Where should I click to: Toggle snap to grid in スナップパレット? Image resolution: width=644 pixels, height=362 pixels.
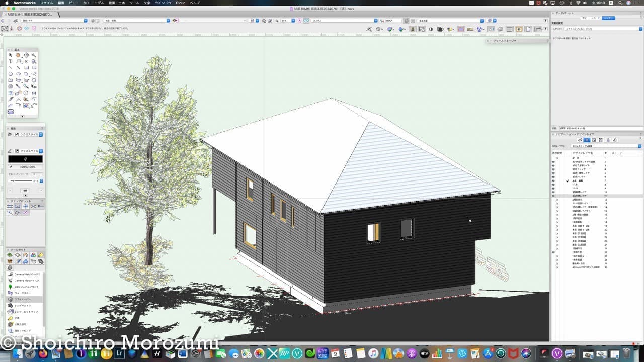[10, 206]
